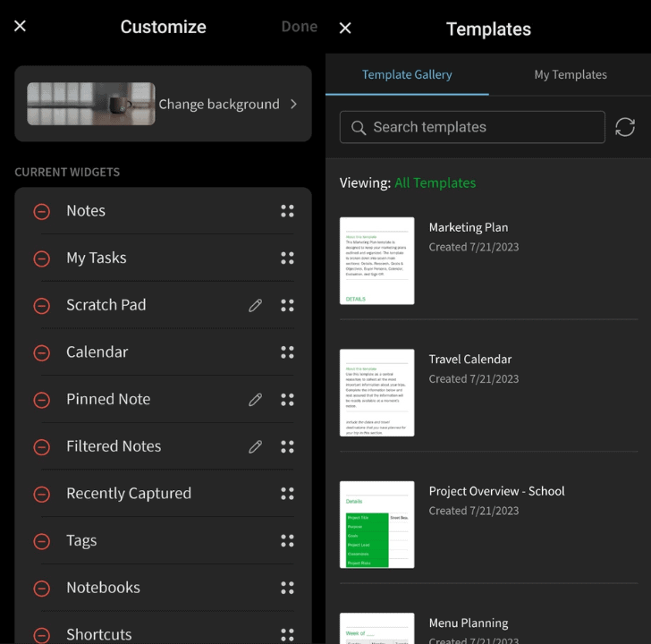The image size is (651, 644).
Task: Edit the Scratch Pad widget via pencil icon
Action: (256, 305)
